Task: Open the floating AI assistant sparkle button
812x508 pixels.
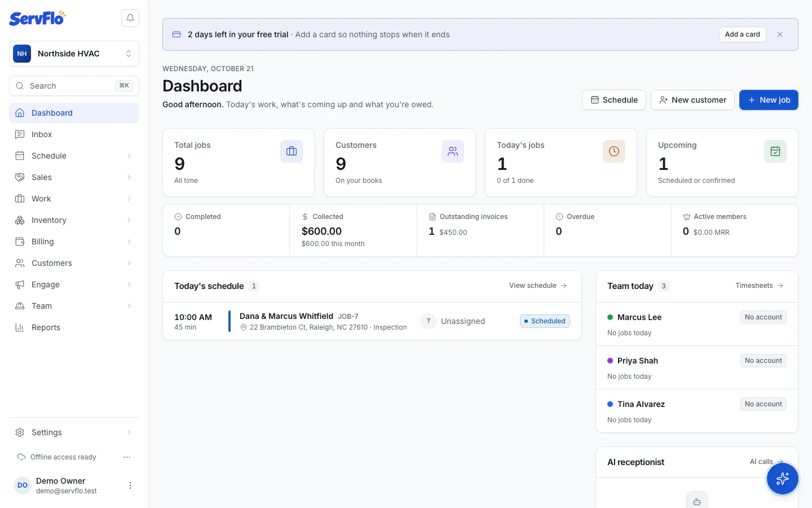Action: pyautogui.click(x=782, y=479)
